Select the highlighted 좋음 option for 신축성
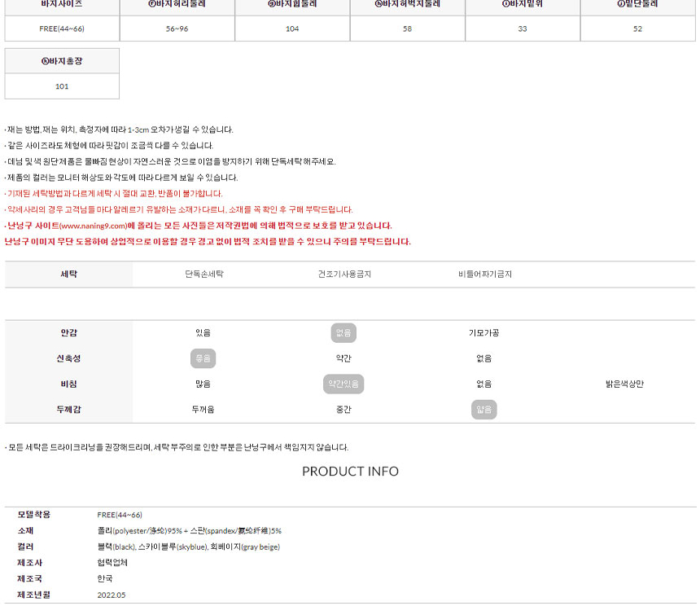The image size is (700, 606). [x=203, y=358]
